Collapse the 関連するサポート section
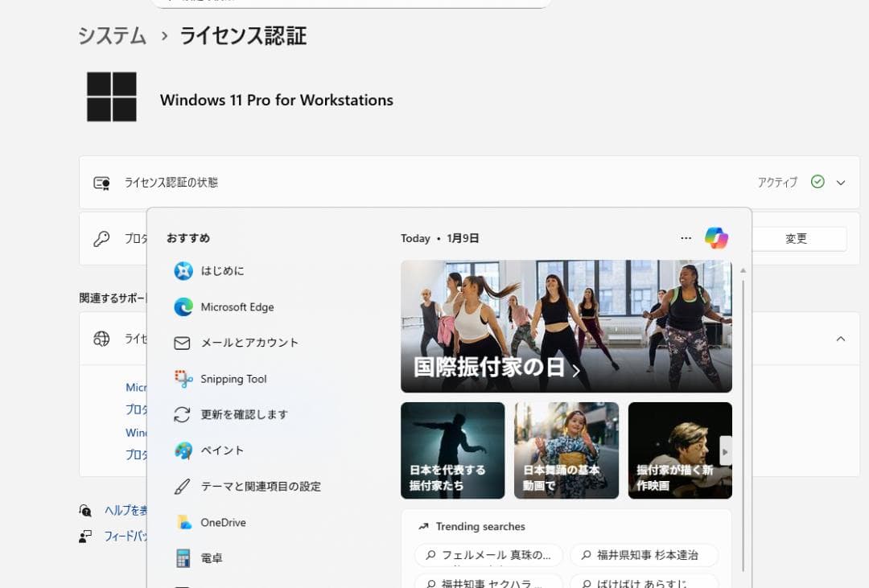Screen dimensions: 869x588 coord(840,339)
